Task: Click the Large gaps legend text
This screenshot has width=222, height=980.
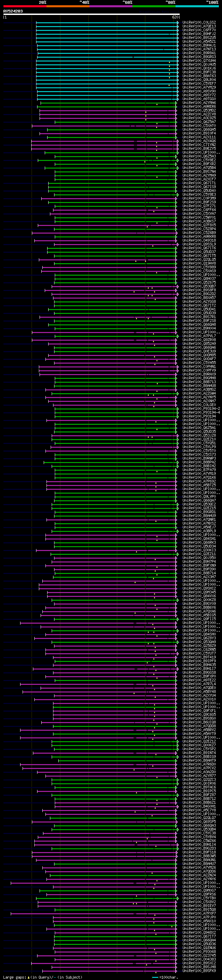Action: (x=43, y=977)
